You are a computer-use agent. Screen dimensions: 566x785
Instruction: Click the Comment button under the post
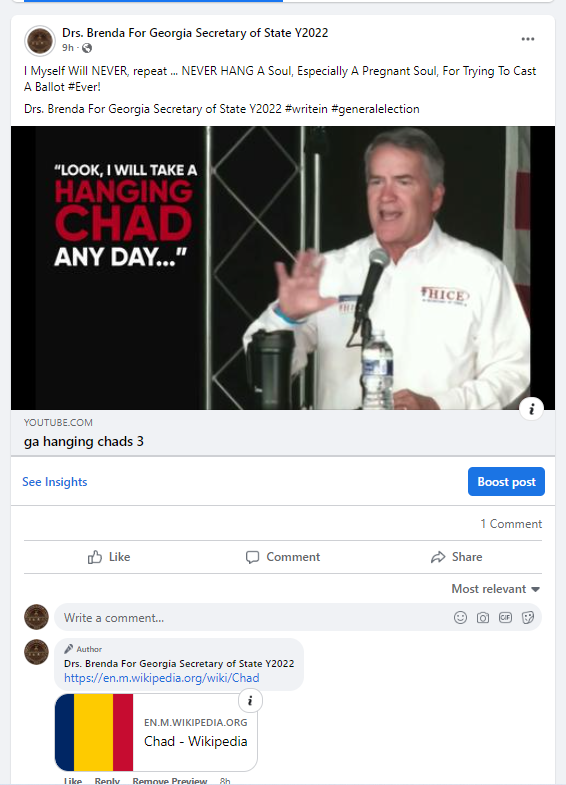[283, 557]
